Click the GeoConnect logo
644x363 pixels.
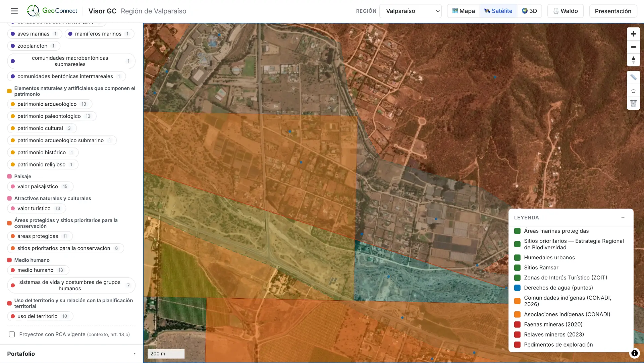tap(52, 11)
